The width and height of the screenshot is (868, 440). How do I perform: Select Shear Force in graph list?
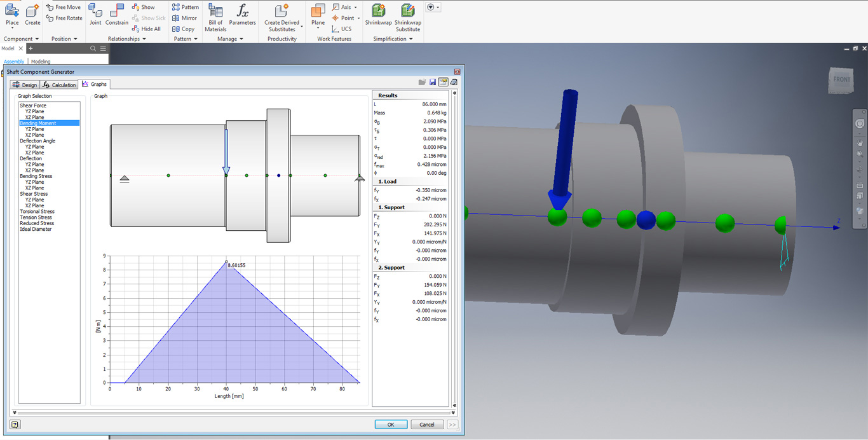click(x=33, y=106)
